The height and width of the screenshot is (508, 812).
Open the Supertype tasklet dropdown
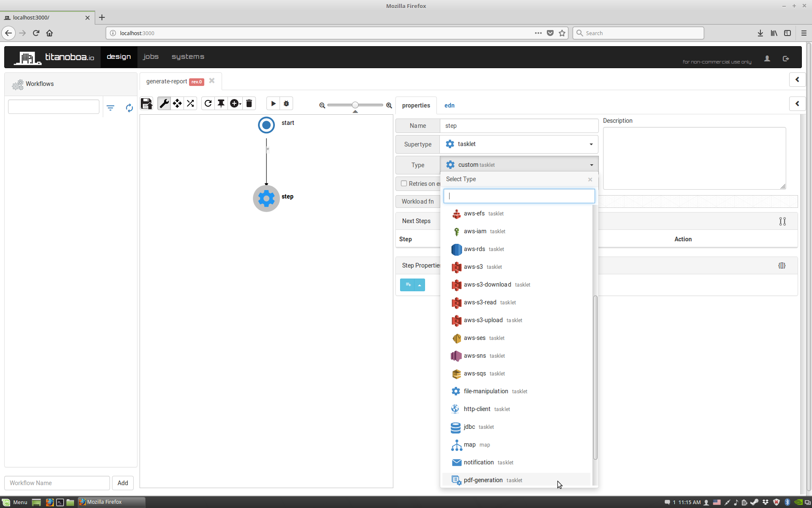[x=519, y=144]
